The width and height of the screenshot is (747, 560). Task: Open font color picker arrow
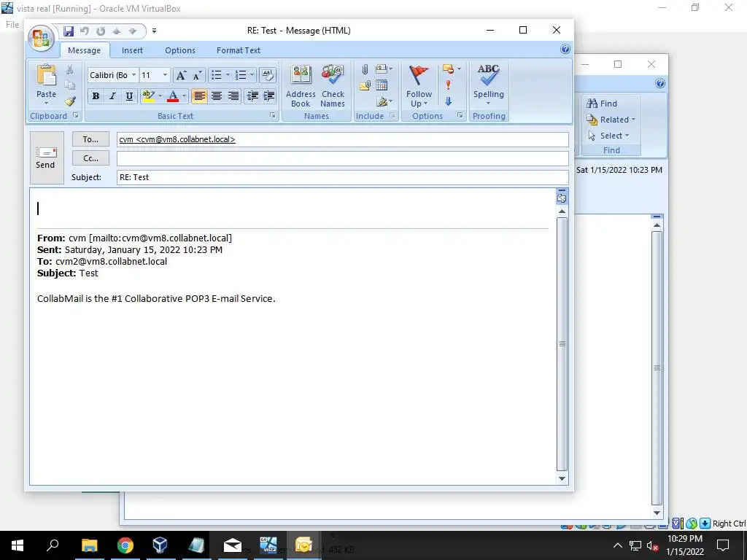[185, 96]
